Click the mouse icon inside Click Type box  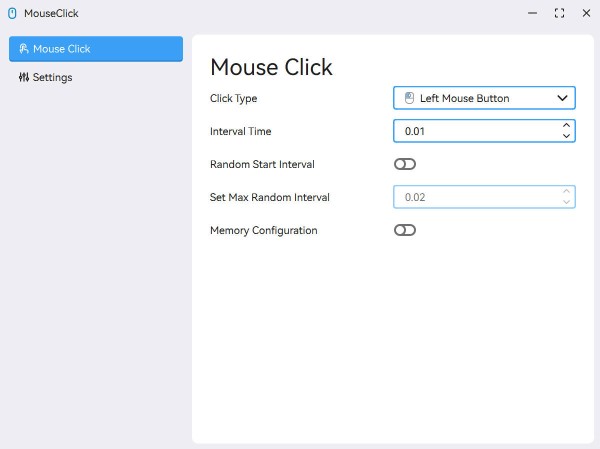pyautogui.click(x=409, y=98)
